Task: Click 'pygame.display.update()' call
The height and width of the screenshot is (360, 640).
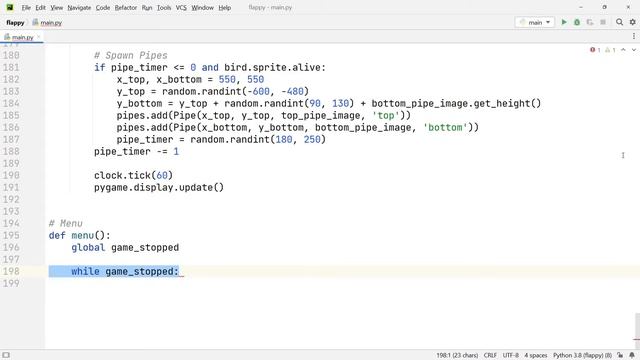Action: tap(159, 187)
